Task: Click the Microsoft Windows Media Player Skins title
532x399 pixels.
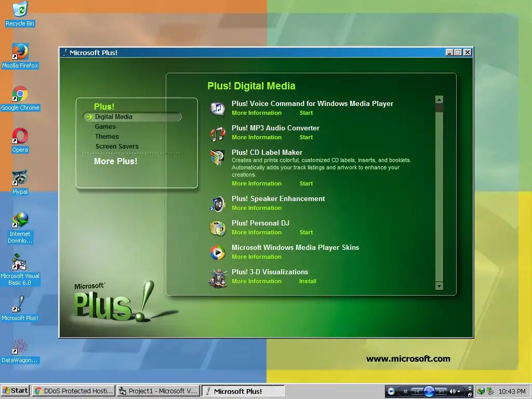Action: 295,248
